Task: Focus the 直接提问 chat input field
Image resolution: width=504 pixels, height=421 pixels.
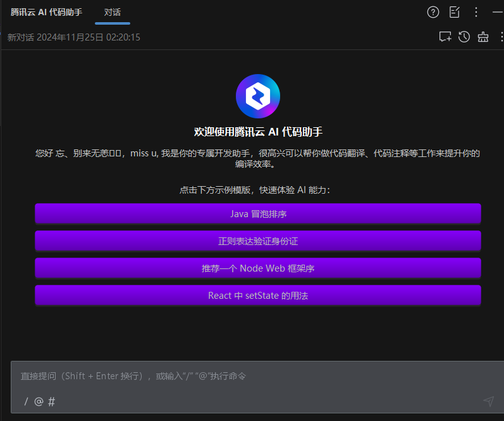Action: [x=257, y=387]
